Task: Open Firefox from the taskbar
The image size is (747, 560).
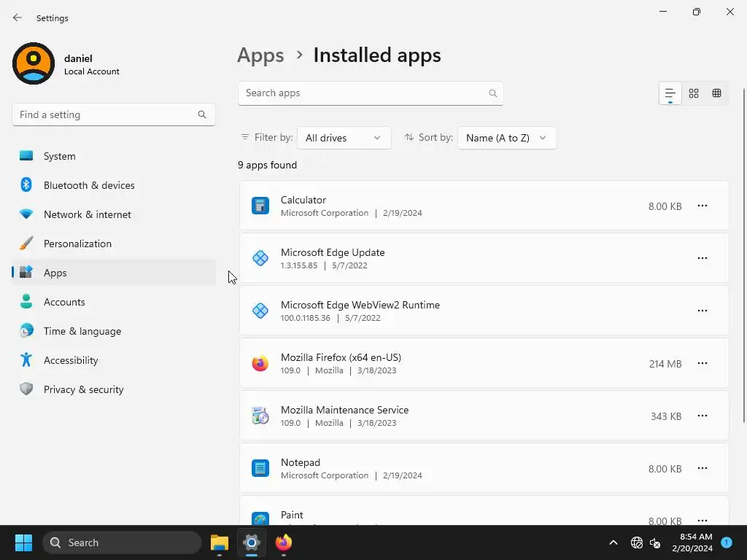Action: [284, 542]
